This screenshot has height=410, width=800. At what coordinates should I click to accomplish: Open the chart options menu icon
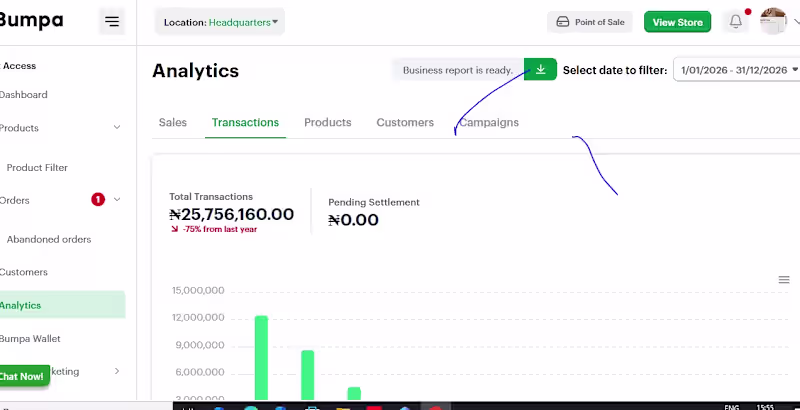[784, 279]
